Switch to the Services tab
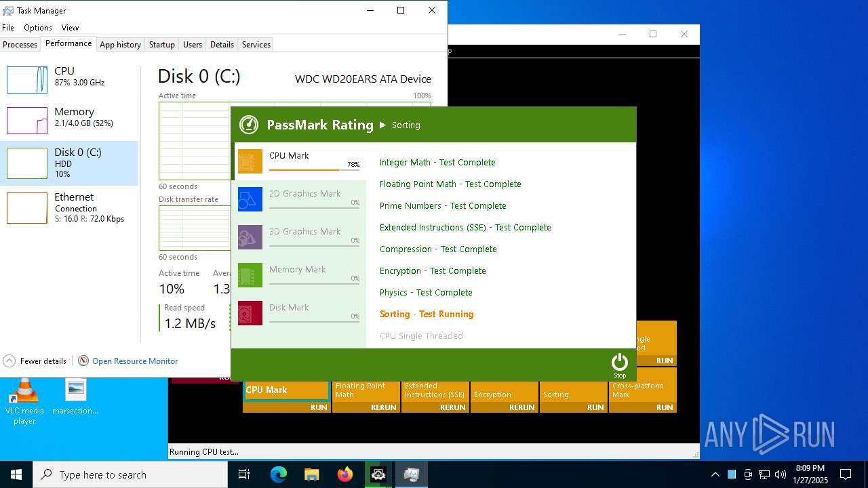Viewport: 868px width, 488px height. [256, 45]
